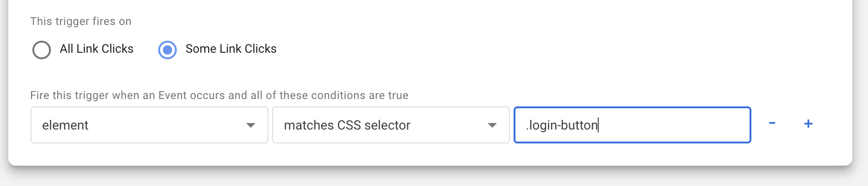Image resolution: width=868 pixels, height=186 pixels.
Task: Click the element dropdown arrow icon
Action: (251, 125)
